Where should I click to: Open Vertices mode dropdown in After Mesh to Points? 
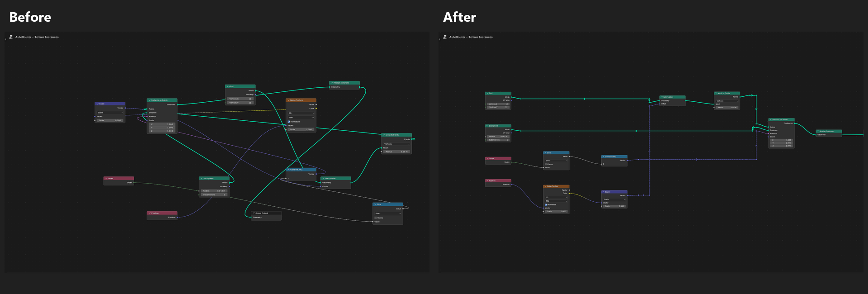727,101
